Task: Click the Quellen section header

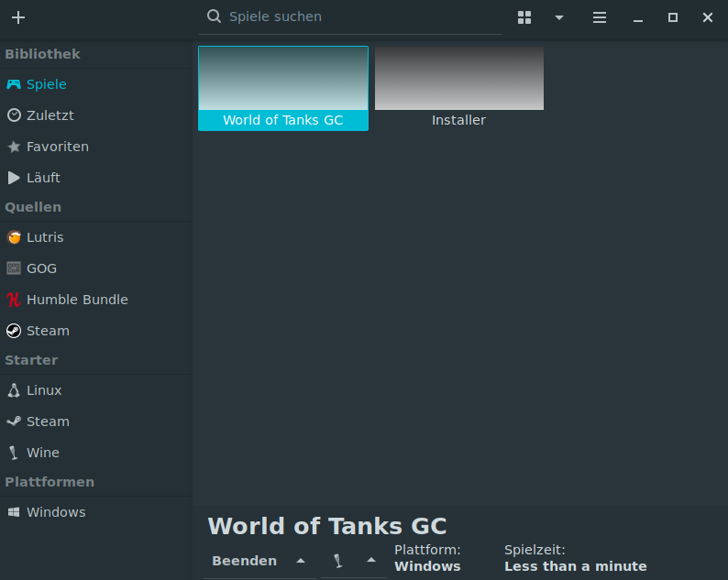Action: click(x=33, y=207)
